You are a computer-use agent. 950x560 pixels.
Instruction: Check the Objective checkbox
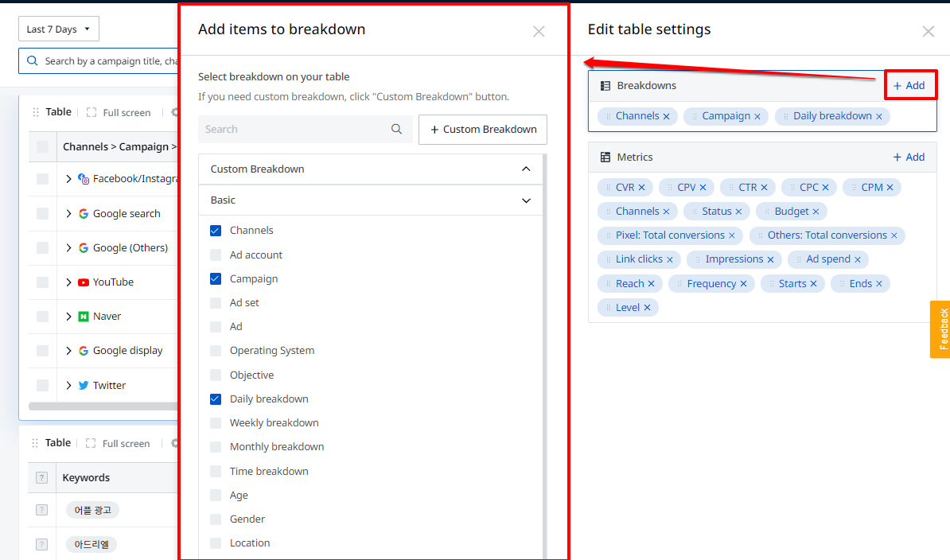(x=216, y=375)
